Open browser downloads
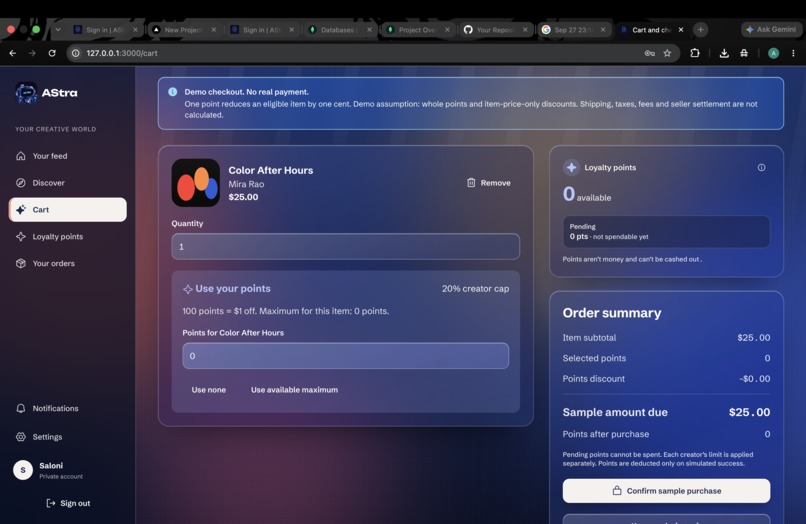 [724, 53]
